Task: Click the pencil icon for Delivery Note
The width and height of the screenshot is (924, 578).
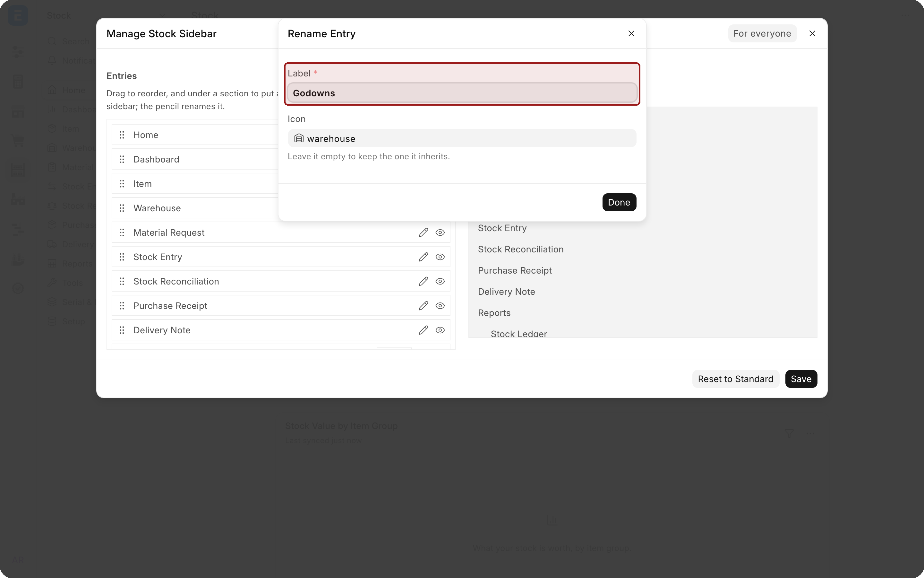Action: pos(423,330)
